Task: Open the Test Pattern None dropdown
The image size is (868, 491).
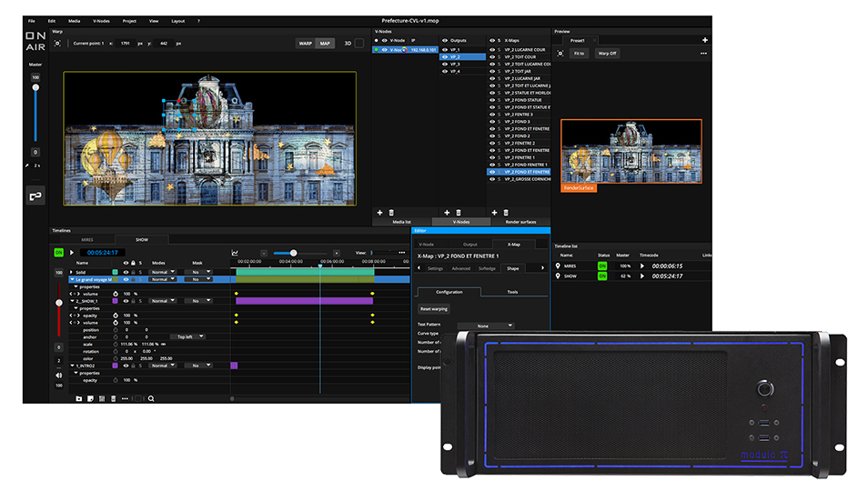Action: 486,326
